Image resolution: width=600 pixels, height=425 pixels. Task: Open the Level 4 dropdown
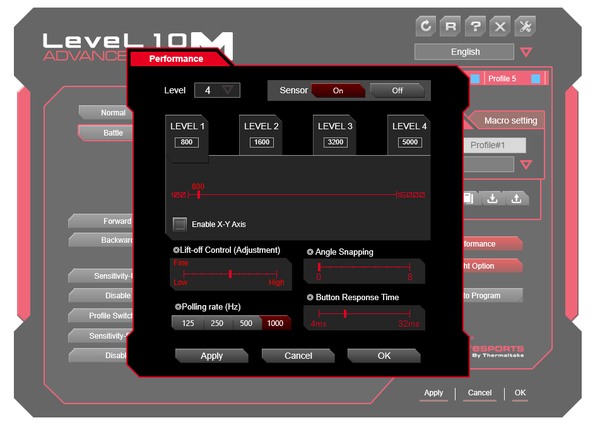217,90
